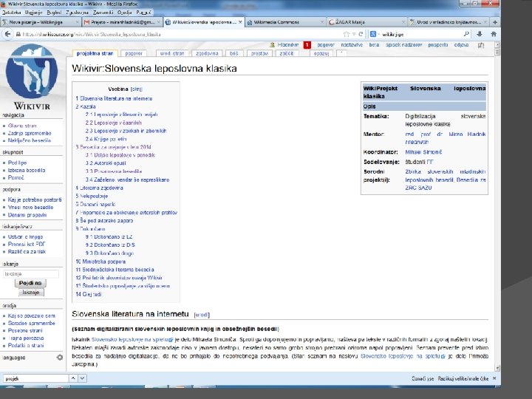The height and width of the screenshot is (399, 532).
Task: Open the prispevki link
Action: tap(437, 45)
